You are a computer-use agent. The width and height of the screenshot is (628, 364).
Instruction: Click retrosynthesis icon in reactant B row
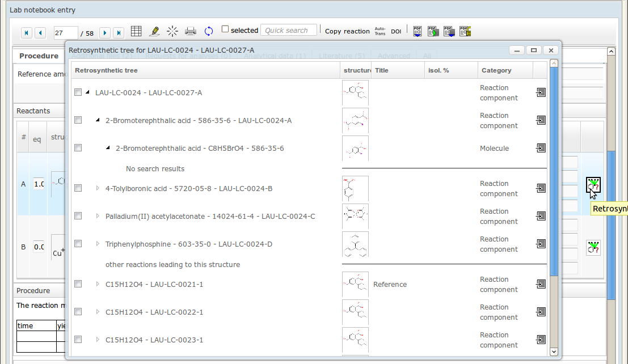pos(593,248)
